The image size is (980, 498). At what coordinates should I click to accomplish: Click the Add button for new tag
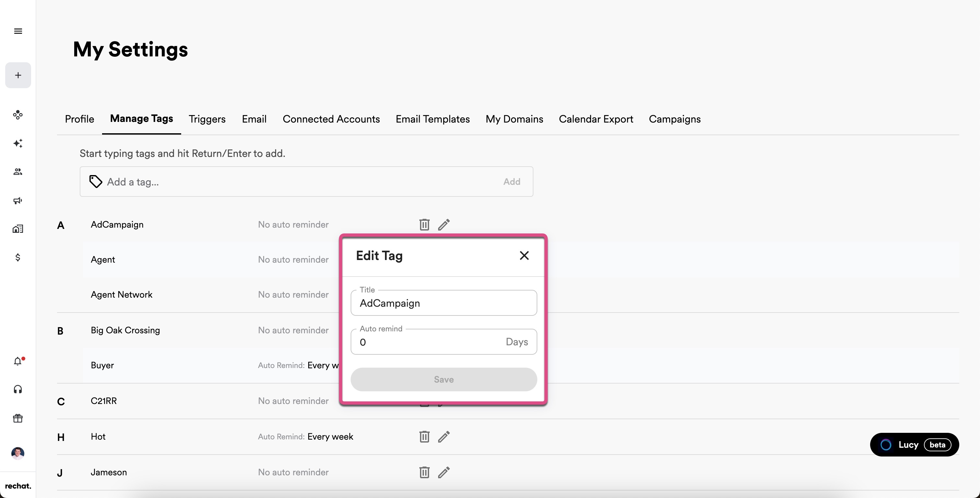coord(511,182)
